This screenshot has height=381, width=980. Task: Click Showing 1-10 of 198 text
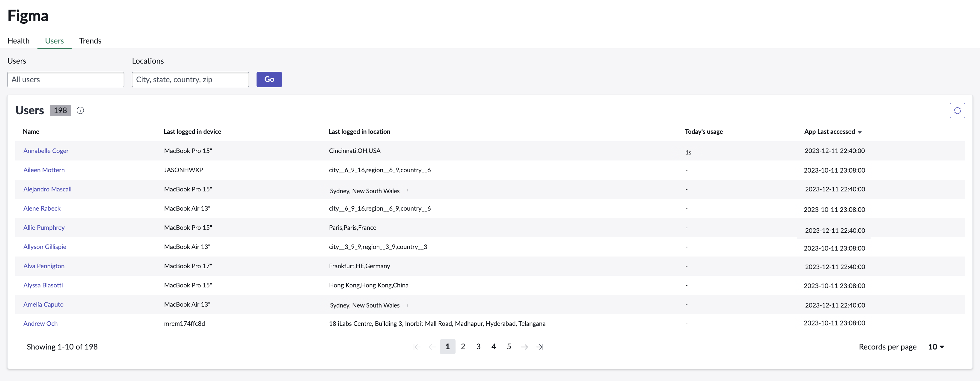point(62,347)
